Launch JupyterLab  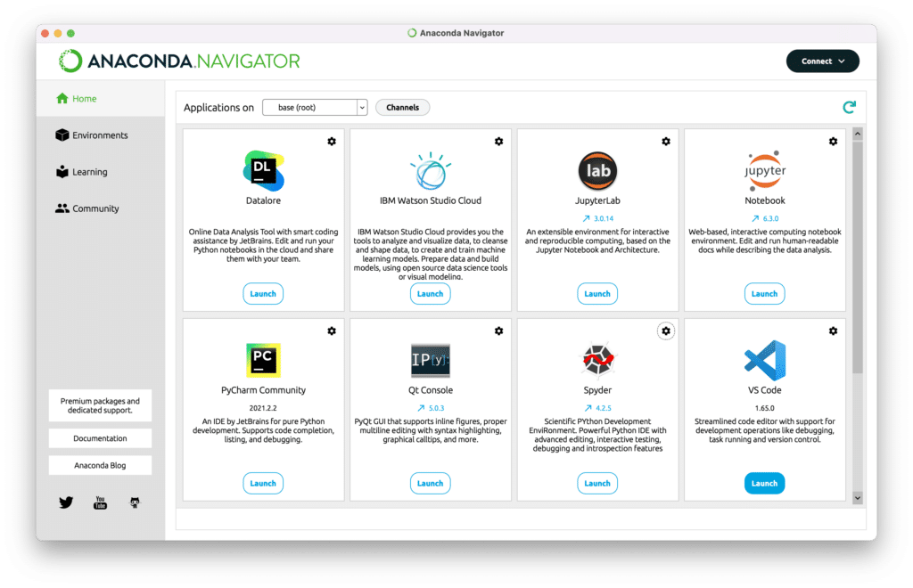pos(597,294)
